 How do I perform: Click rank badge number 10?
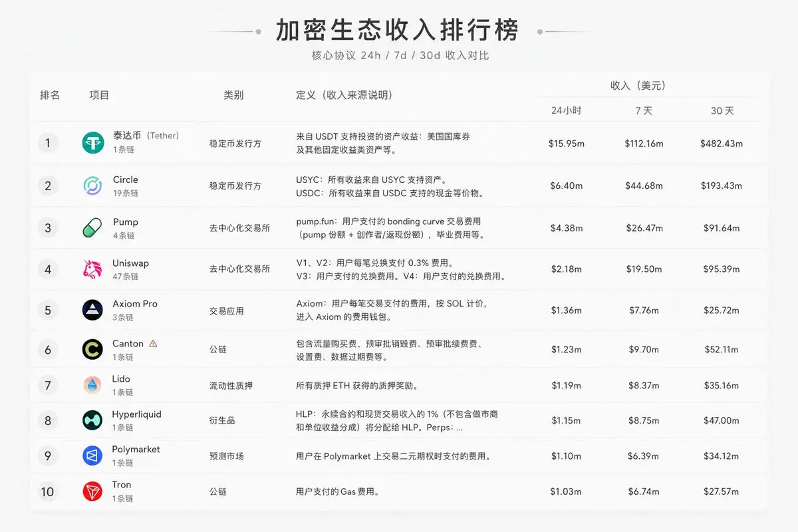[48, 491]
